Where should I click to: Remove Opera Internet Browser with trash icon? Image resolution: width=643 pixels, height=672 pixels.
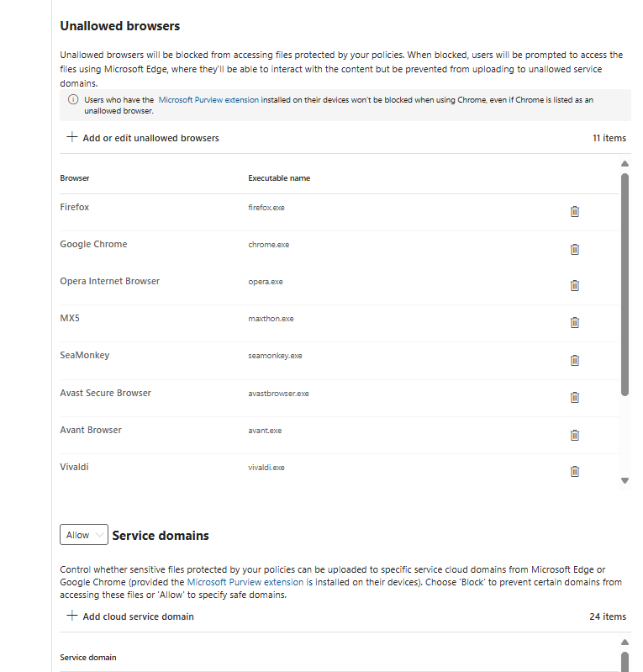(x=575, y=286)
